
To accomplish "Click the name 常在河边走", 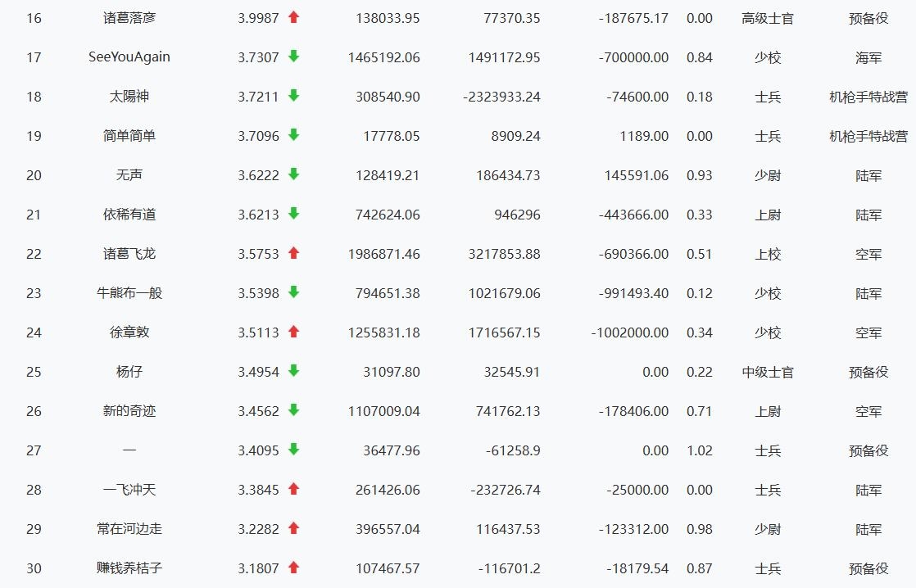I will (129, 529).
